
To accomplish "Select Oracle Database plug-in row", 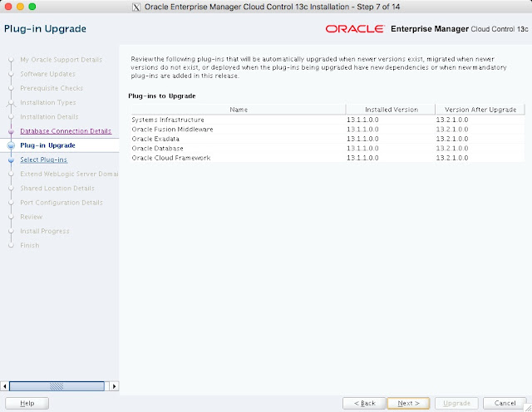I will [328, 148].
